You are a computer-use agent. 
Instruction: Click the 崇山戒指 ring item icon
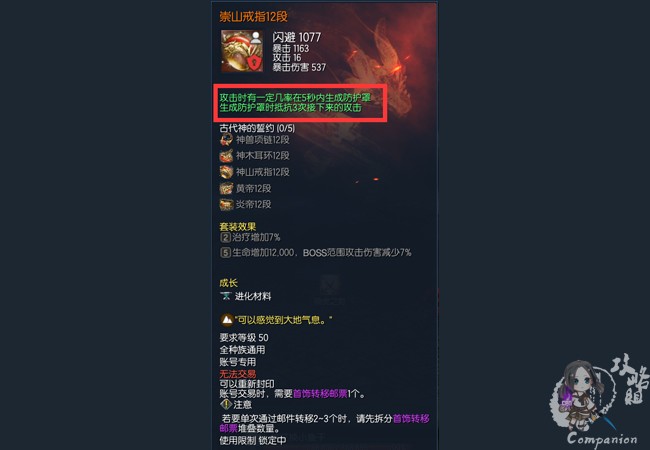(x=242, y=51)
